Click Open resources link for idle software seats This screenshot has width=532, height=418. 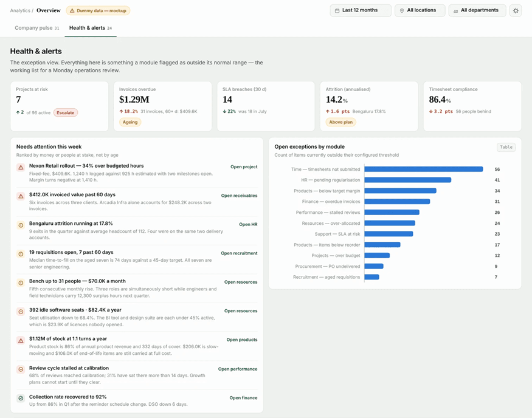[x=241, y=311]
